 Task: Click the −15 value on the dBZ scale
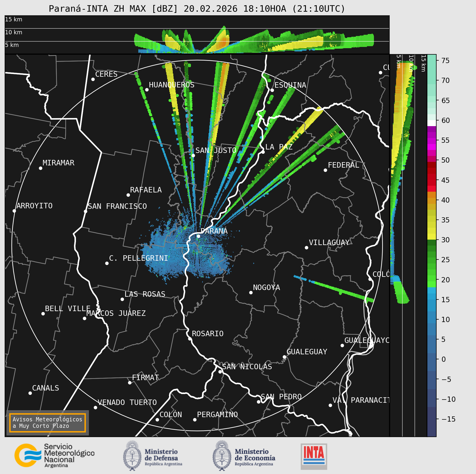click(x=448, y=419)
